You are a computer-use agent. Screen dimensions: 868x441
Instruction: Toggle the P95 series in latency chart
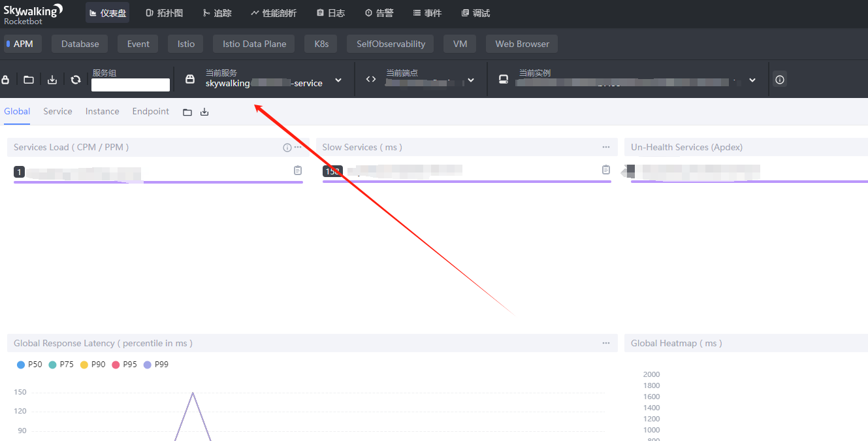pyautogui.click(x=124, y=364)
